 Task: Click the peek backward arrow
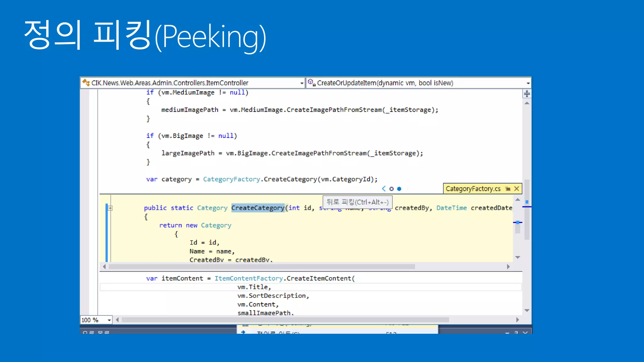click(384, 189)
